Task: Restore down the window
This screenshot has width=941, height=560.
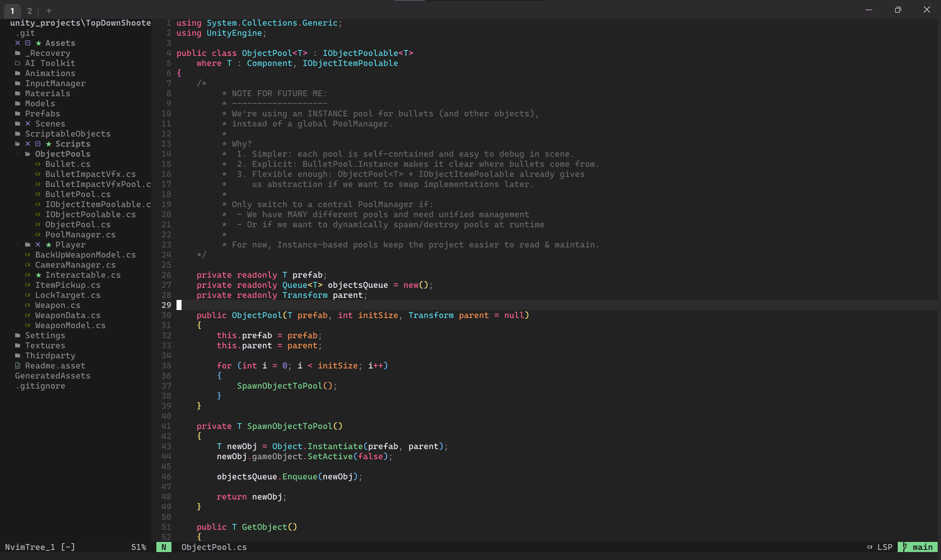Action: point(898,10)
